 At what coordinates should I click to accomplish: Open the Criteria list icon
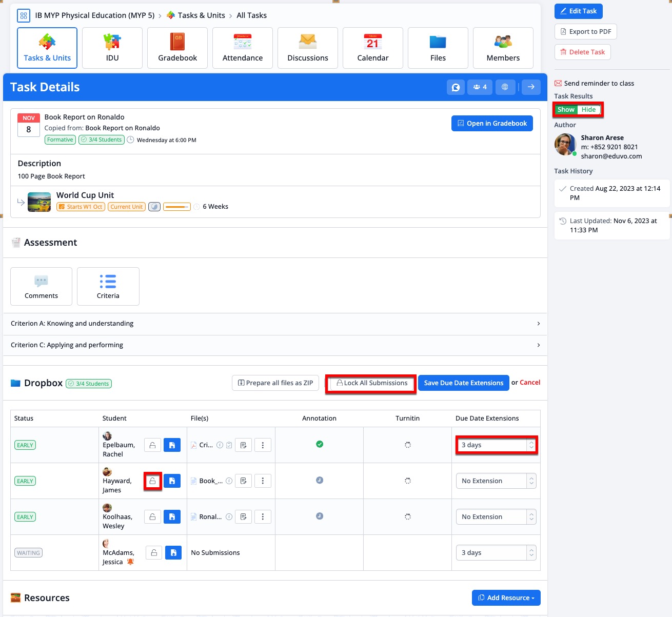(108, 286)
